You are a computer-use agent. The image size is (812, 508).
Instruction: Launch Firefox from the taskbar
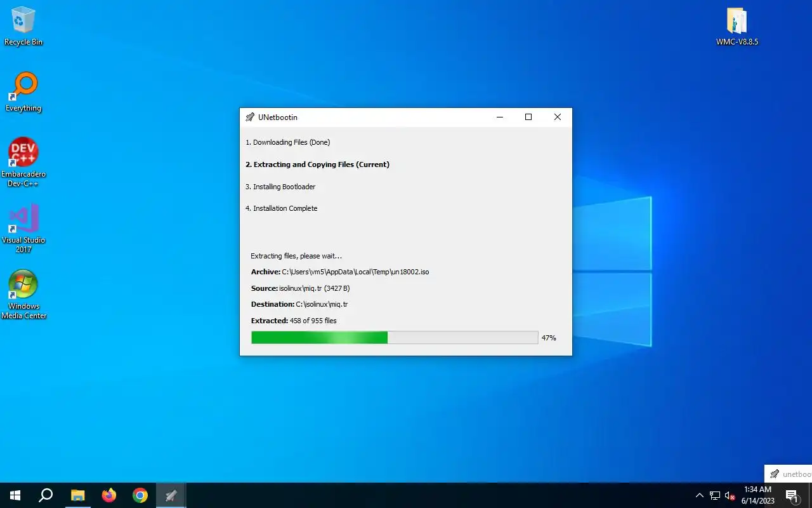[x=109, y=495]
